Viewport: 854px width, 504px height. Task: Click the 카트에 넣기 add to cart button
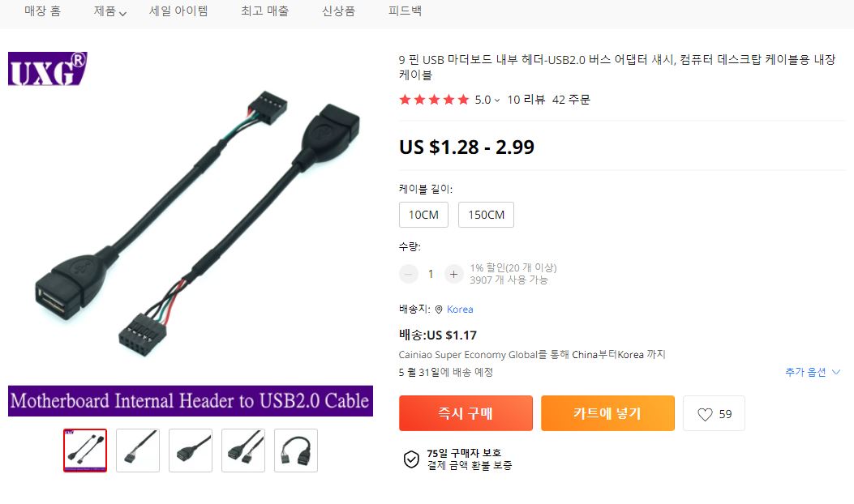click(607, 413)
